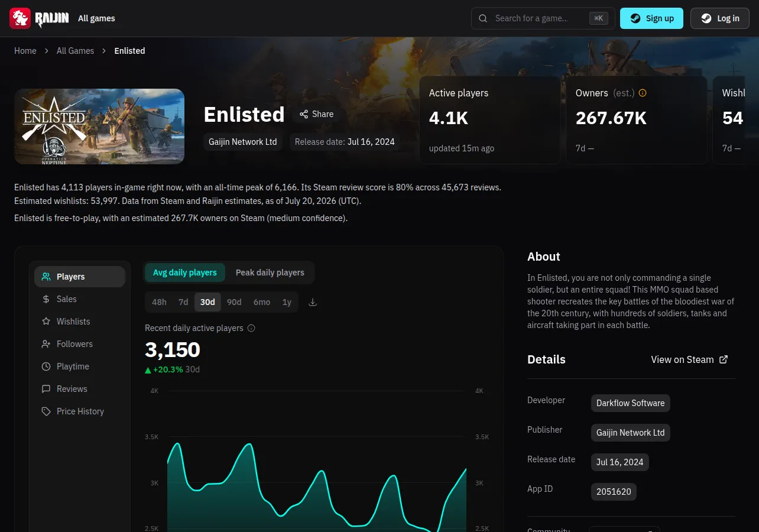The width and height of the screenshot is (759, 532).
Task: Open the Price History section
Action: tap(80, 411)
